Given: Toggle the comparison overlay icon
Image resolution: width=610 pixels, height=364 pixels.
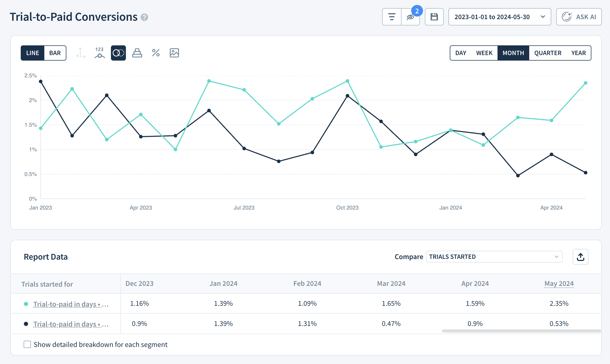Looking at the screenshot, I should (118, 53).
